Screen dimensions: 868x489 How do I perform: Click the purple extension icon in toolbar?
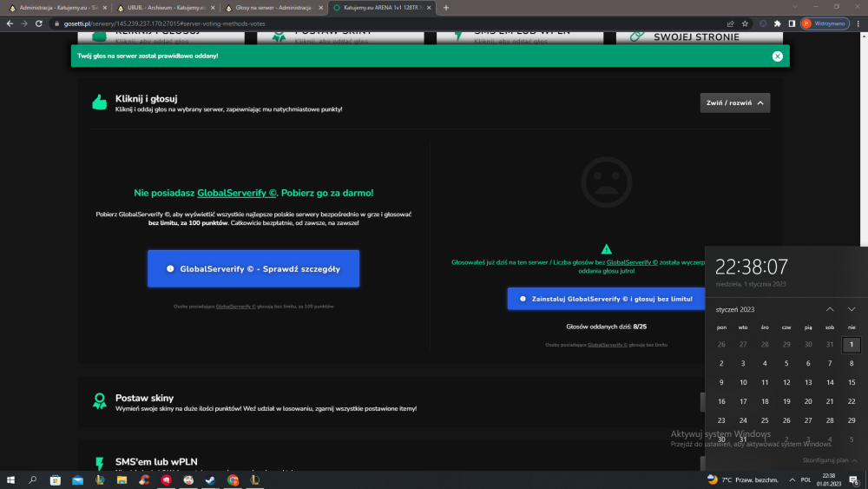point(763,23)
